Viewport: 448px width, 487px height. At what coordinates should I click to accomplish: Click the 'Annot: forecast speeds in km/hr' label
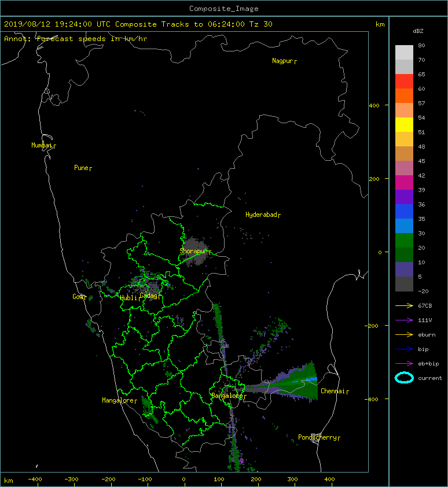(76, 39)
